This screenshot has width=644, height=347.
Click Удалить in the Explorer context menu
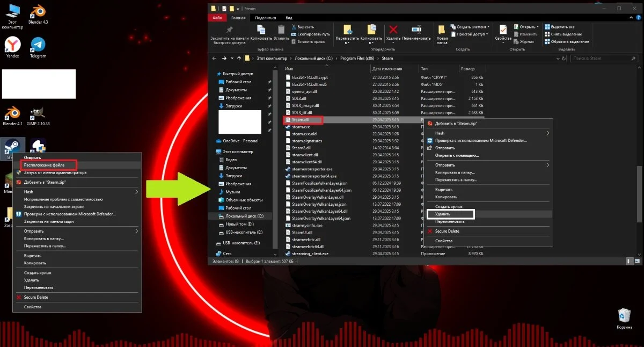[x=489, y=214]
